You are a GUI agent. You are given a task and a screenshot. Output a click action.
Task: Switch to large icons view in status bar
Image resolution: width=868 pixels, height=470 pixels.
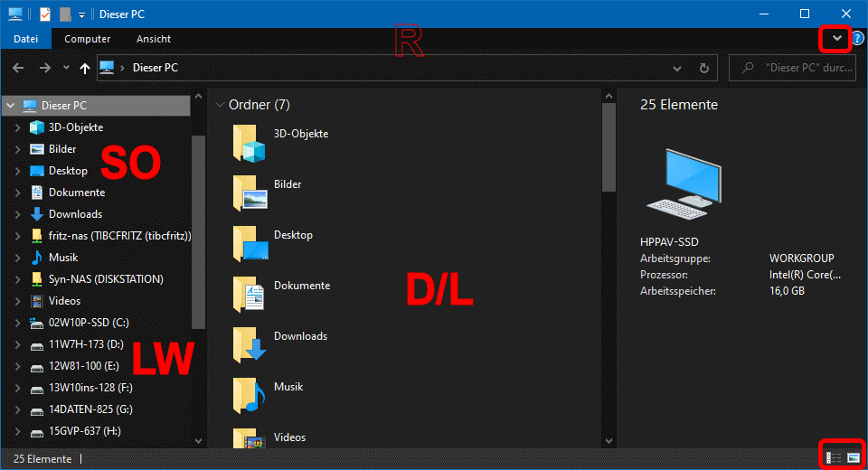pos(853,458)
